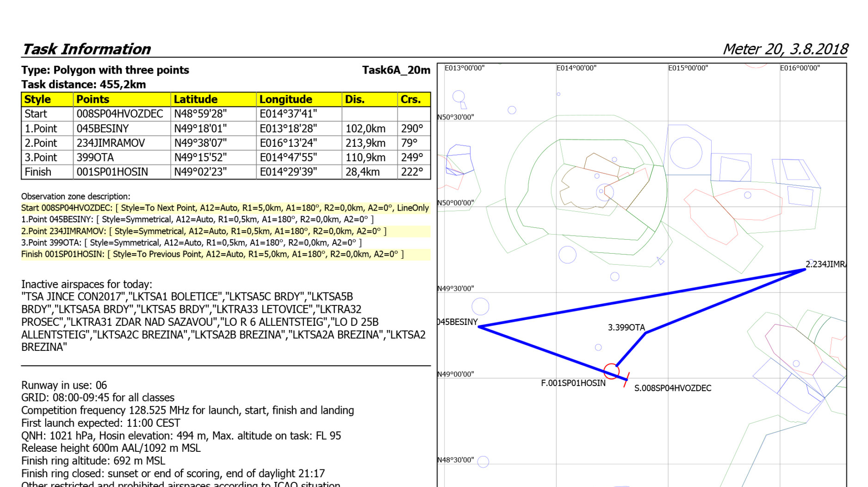
Task: Click the Longitude column header
Action: point(285,100)
